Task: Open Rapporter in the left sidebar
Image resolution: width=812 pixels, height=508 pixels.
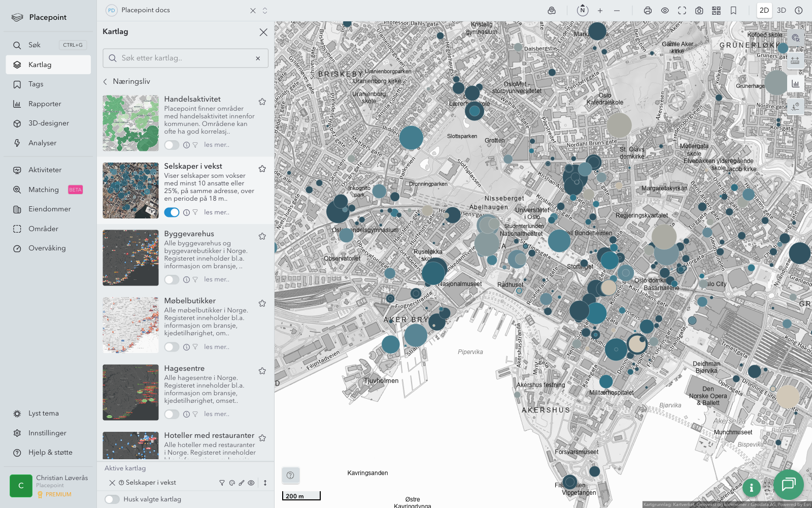Action: point(45,104)
